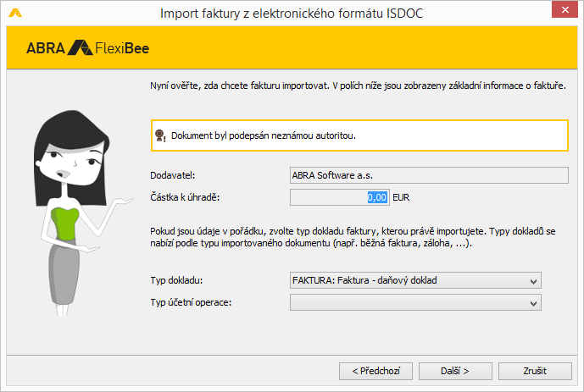Select the FAKTURA: Faktura - daňový doklad combo box
This screenshot has height=392, width=584.
pos(415,280)
